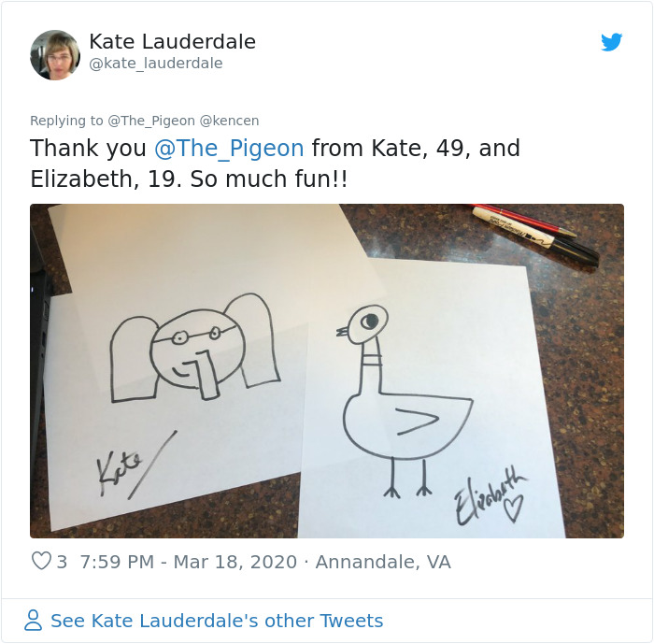Open the @kencen profile link
This screenshot has height=644, width=654.
230,121
